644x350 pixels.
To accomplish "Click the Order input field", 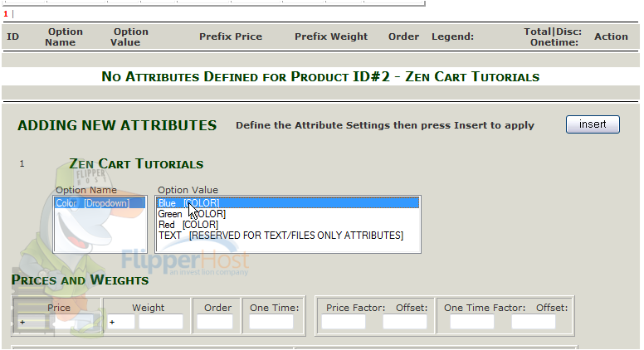I will click(215, 322).
